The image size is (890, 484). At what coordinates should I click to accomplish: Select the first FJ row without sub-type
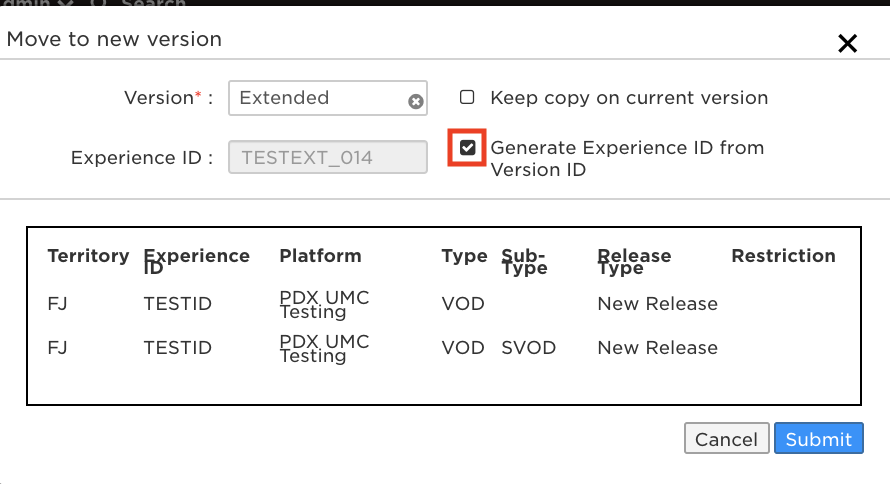[x=443, y=304]
